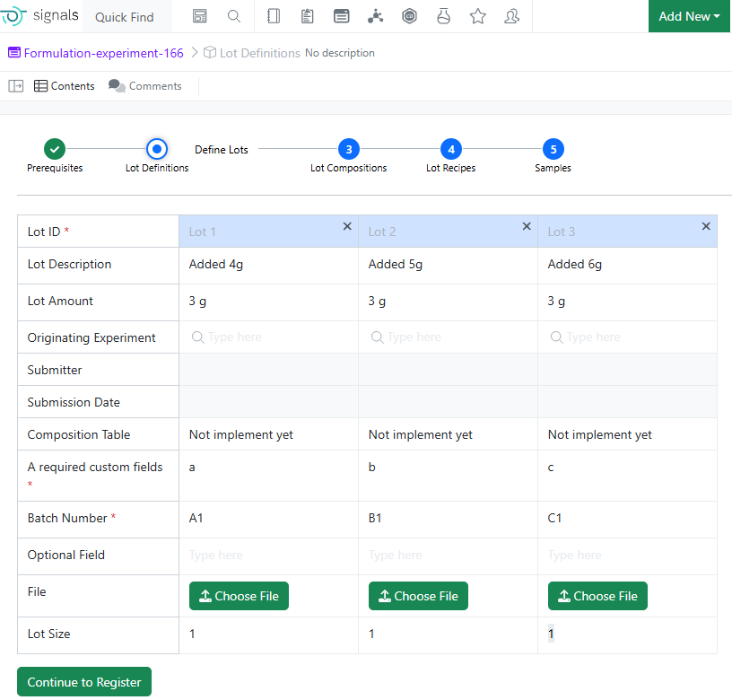Edit Batch Number cell 'C1'
Image resolution: width=732 pixels, height=700 pixels.
point(627,520)
